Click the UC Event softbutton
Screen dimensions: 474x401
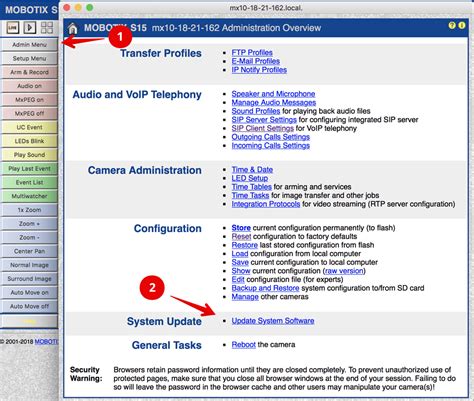(29, 127)
